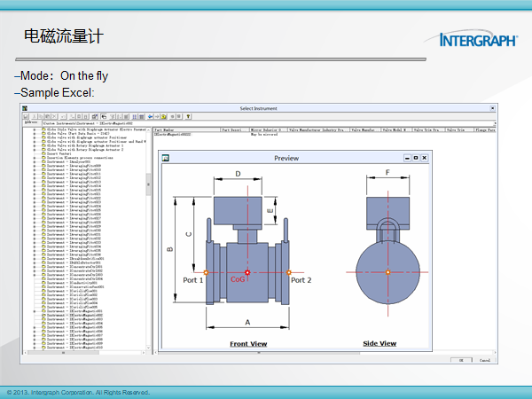Click the yellow folder-up toolbar icon
Viewport: 532px width, 399px height.
click(163, 116)
